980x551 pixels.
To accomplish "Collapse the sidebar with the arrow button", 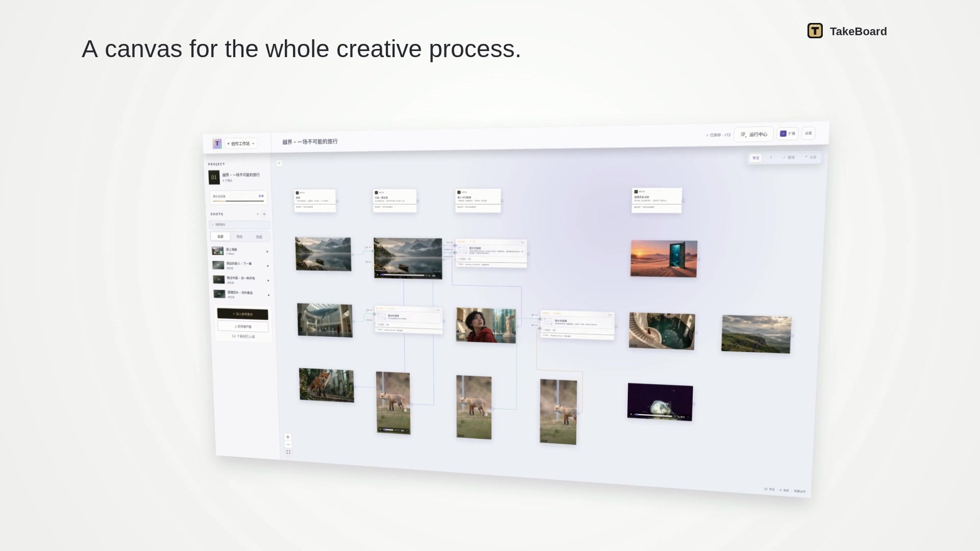I will 279,163.
